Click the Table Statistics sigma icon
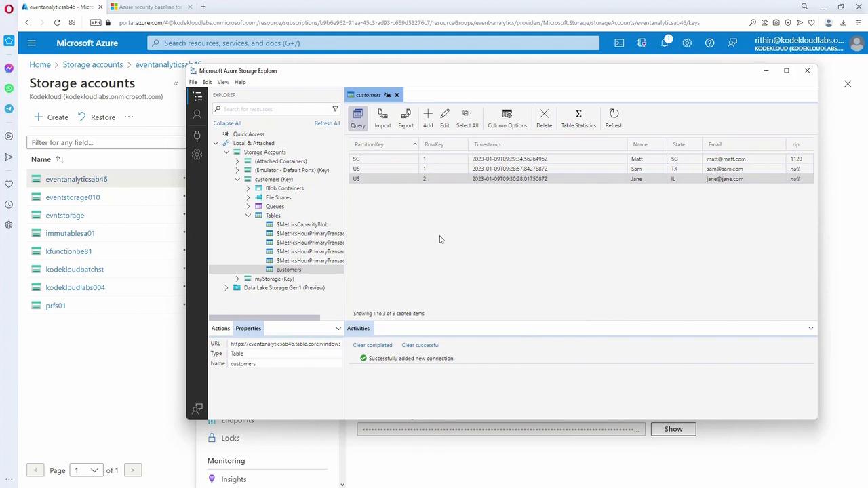The width and height of the screenshot is (868, 488). tap(578, 118)
